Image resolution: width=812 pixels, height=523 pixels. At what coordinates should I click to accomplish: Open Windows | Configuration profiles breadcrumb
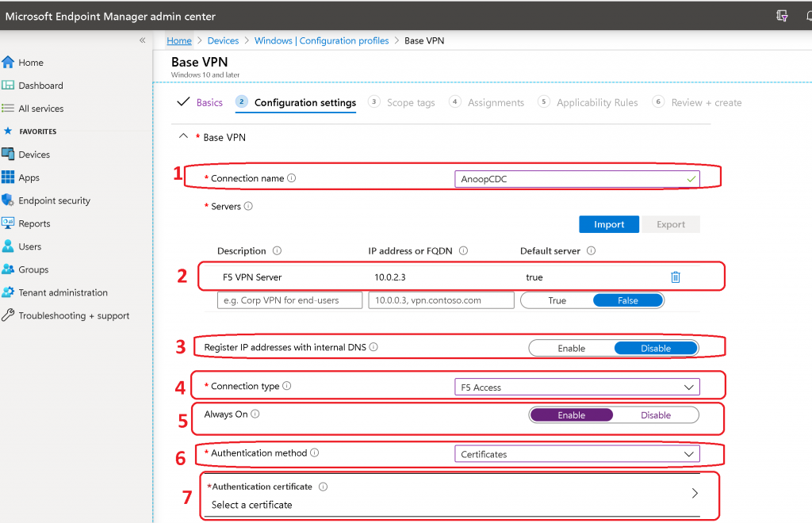[322, 40]
